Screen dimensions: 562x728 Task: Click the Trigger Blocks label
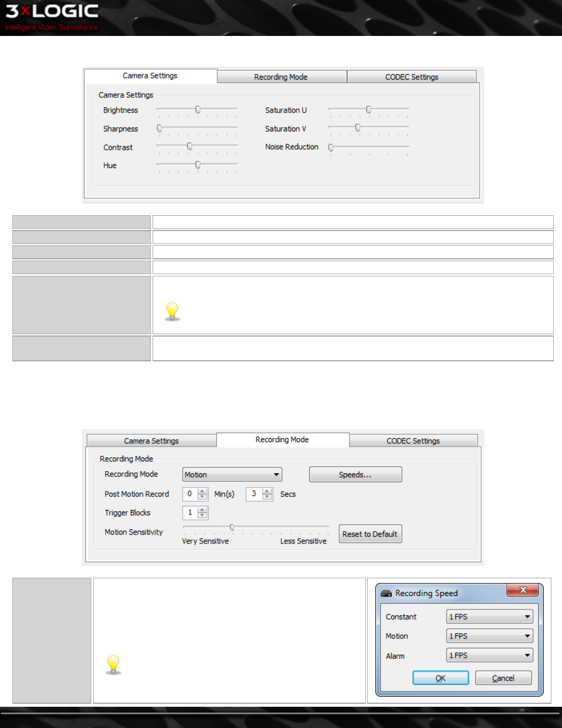(128, 513)
